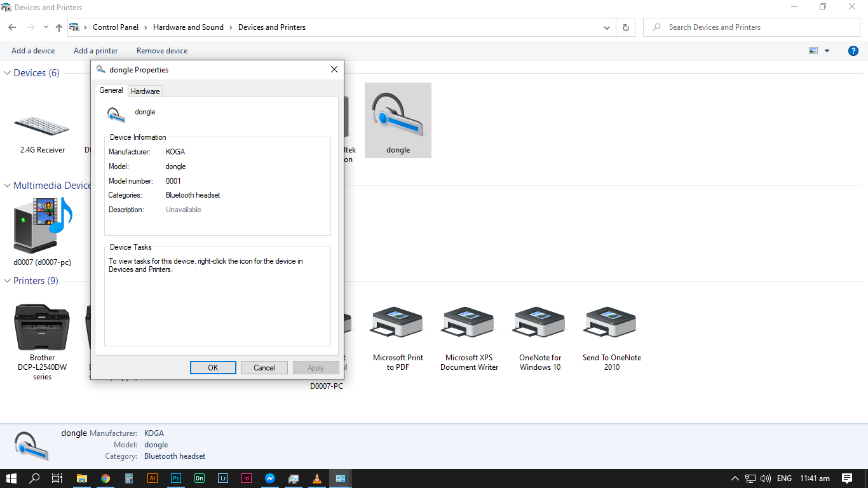This screenshot has height=488, width=868.
Task: Collapse the Printers (9) group
Action: tap(8, 281)
